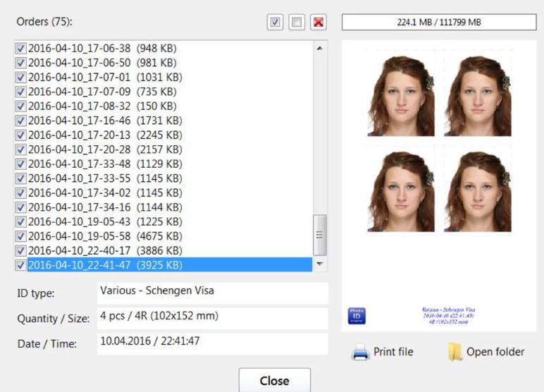
Task: Click the uncheck all orders icon
Action: (x=297, y=23)
